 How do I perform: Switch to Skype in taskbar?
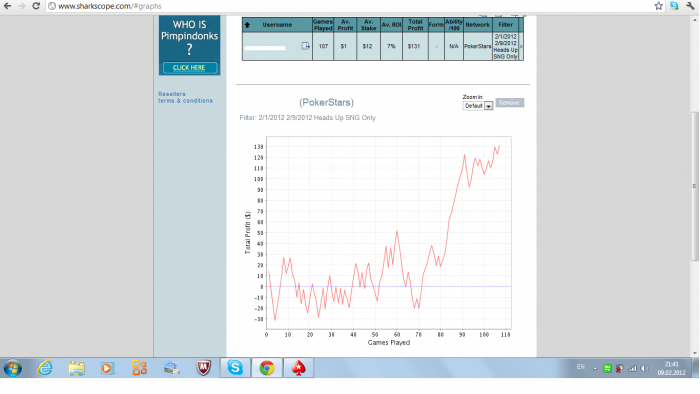coord(235,368)
